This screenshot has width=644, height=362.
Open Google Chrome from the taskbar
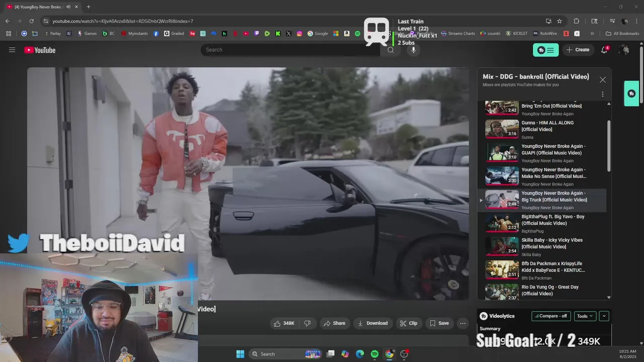pyautogui.click(x=389, y=354)
